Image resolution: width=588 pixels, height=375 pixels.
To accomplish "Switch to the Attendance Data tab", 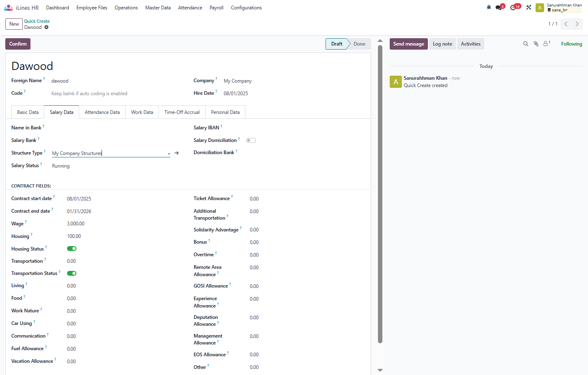I will point(102,112).
